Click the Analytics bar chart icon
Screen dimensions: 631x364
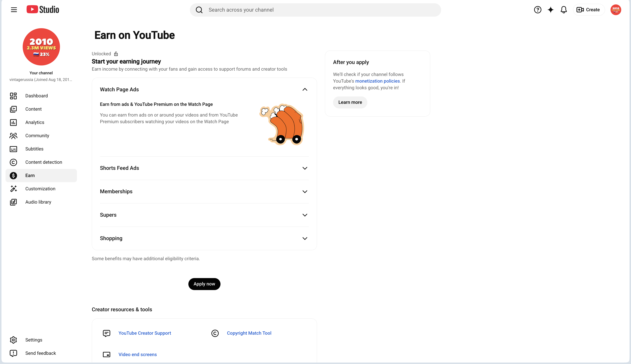(13, 122)
